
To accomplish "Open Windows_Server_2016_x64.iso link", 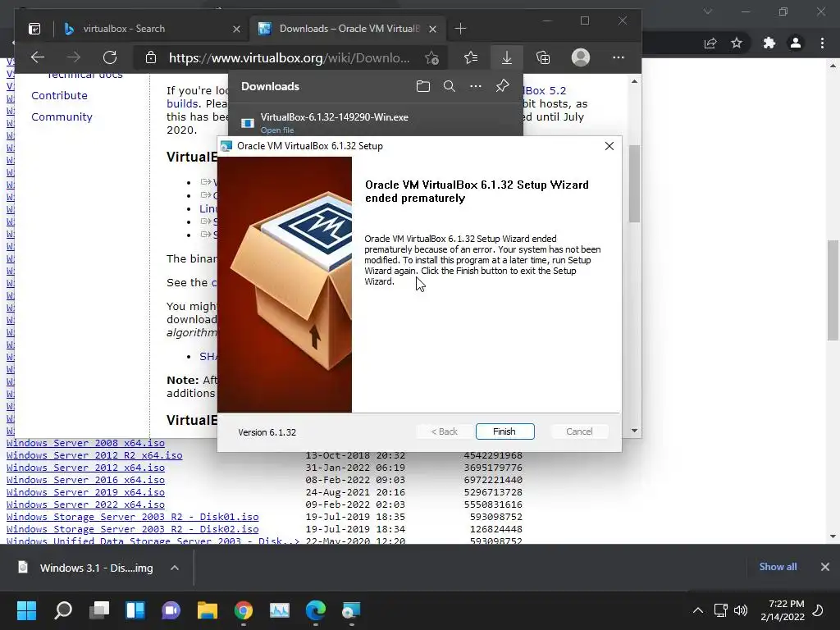I will tap(85, 480).
